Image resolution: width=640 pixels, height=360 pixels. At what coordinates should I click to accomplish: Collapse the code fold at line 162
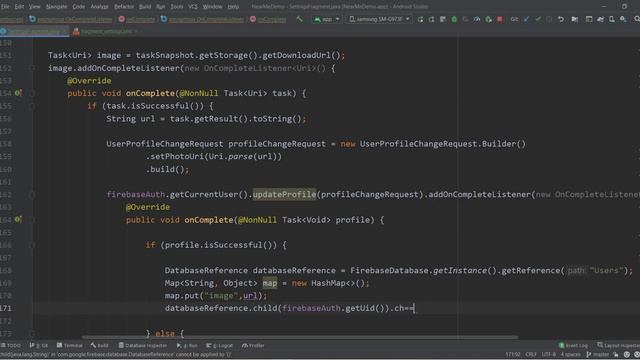32,195
